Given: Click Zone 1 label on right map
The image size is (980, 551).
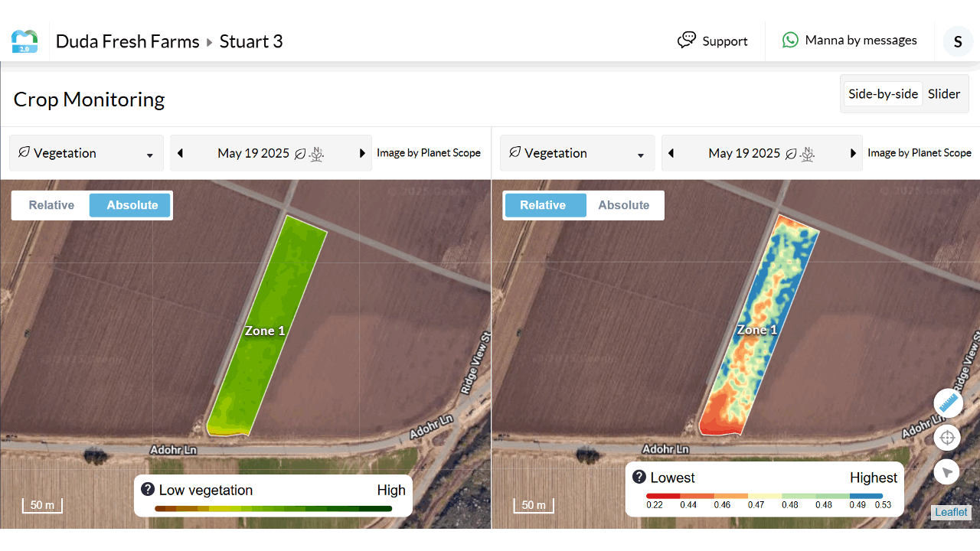Looking at the screenshot, I should (756, 330).
